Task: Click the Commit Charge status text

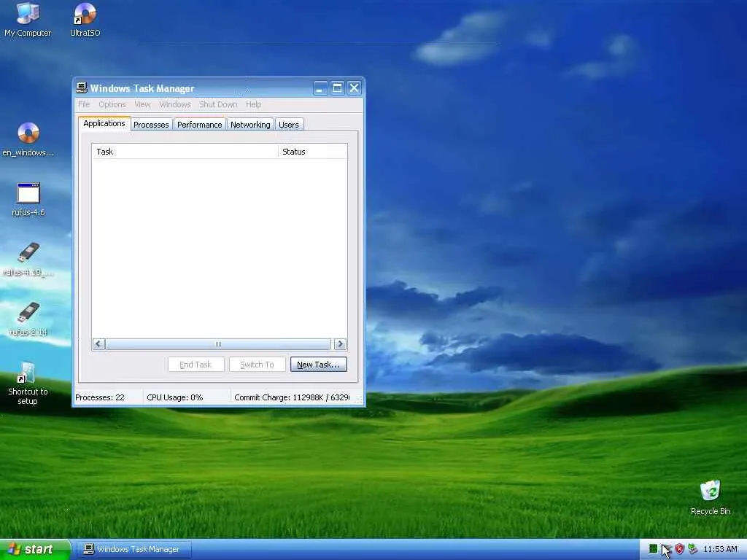Action: click(x=292, y=397)
